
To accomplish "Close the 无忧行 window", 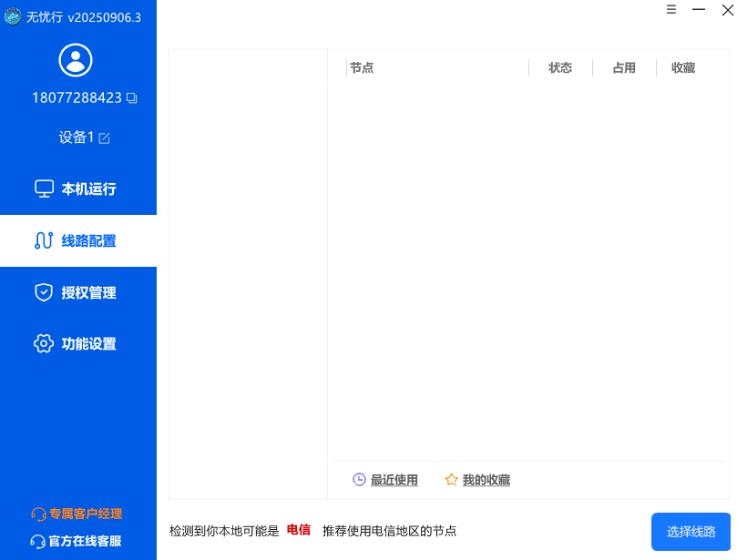I will 728,10.
